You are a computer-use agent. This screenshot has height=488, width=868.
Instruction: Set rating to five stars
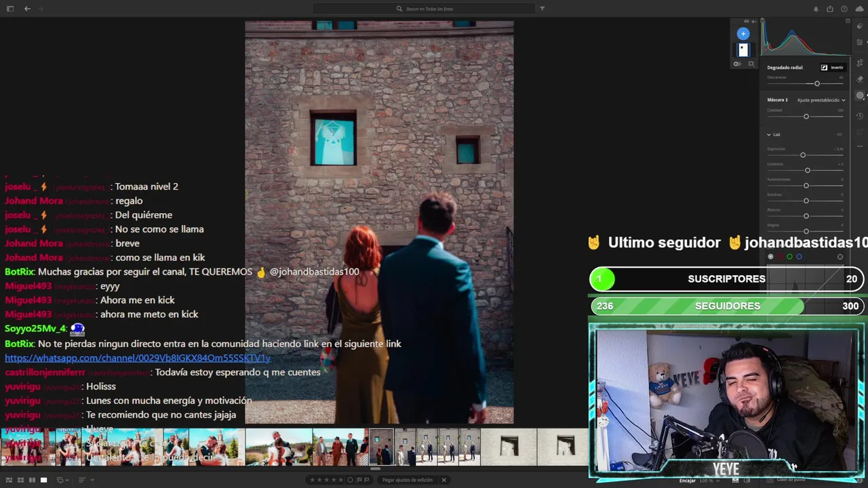click(342, 480)
